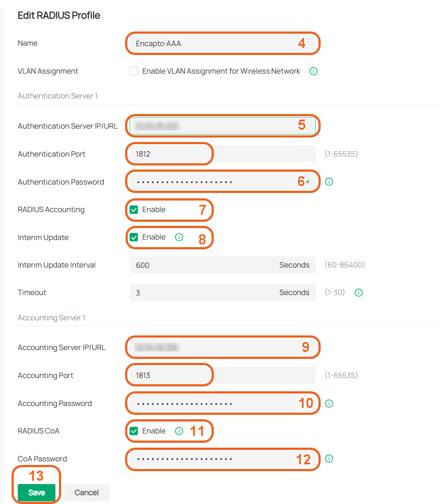Cancel editing the RADIUS profile
Image resolution: width=440 pixels, height=504 pixels.
coord(87,492)
